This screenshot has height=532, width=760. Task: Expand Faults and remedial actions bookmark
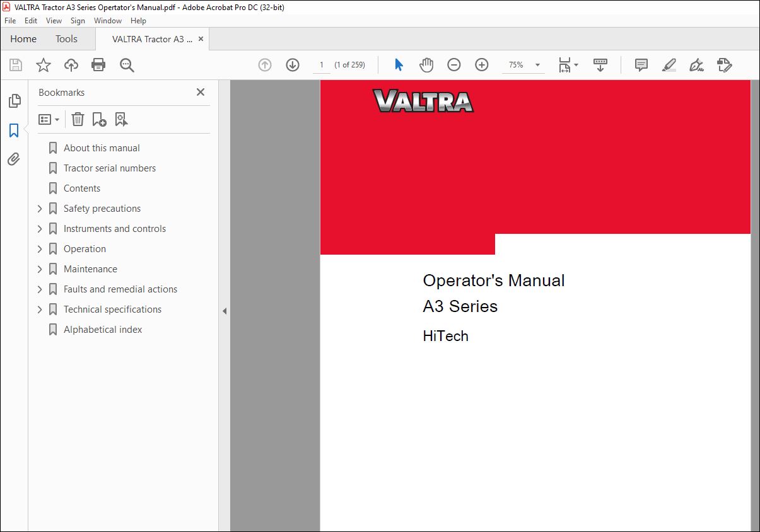point(40,289)
